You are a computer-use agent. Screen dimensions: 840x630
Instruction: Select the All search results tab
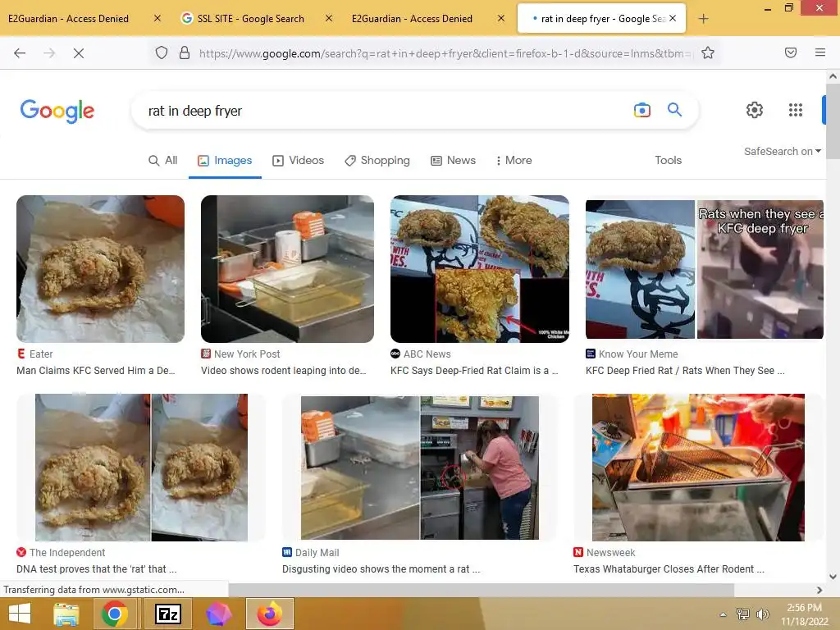coord(163,160)
